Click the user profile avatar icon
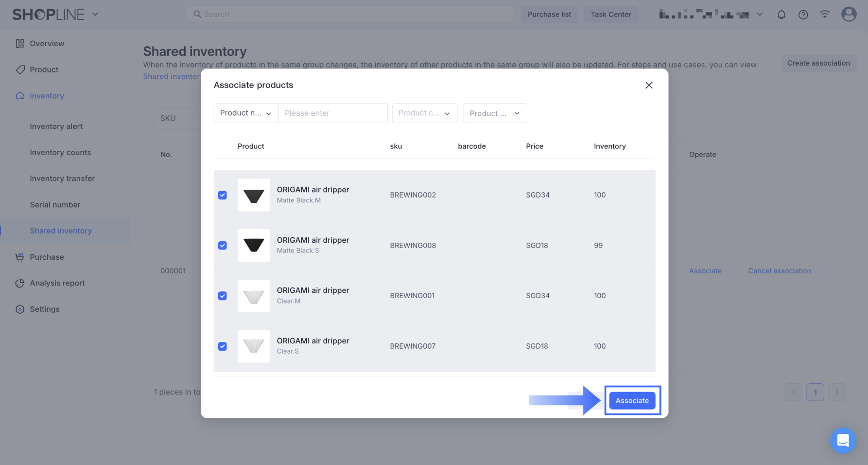 coord(849,14)
